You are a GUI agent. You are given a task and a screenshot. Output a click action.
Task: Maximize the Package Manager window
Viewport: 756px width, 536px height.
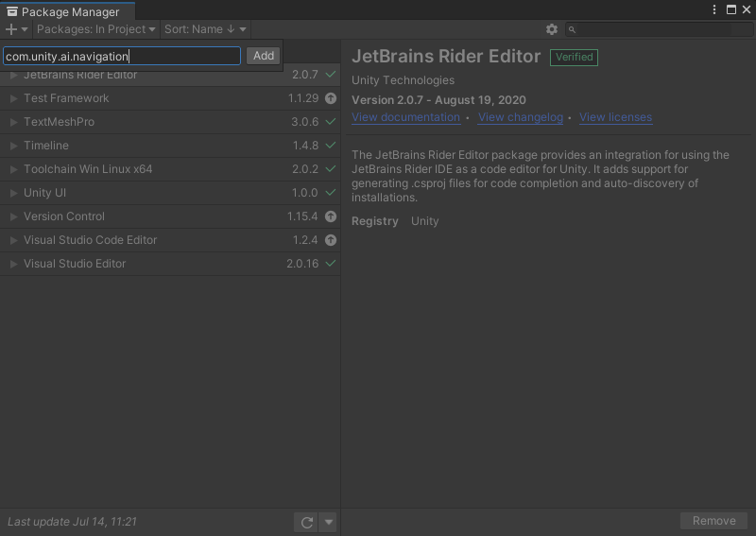pos(730,9)
